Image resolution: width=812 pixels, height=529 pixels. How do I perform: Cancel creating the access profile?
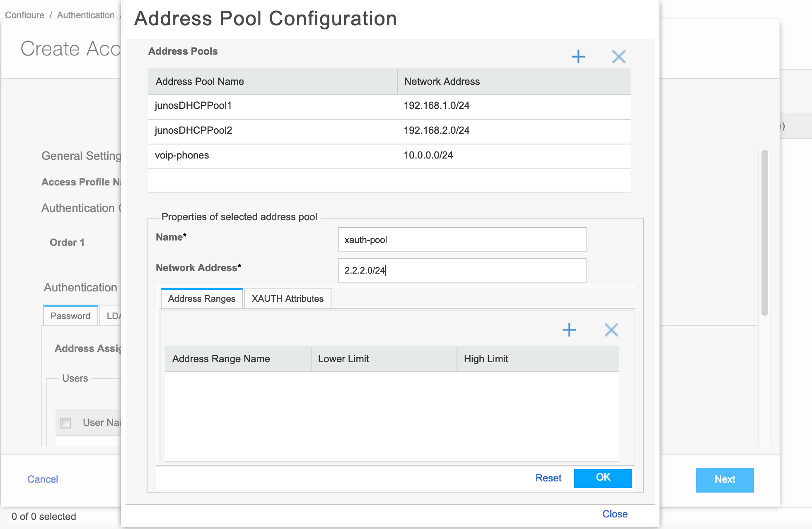coord(42,479)
